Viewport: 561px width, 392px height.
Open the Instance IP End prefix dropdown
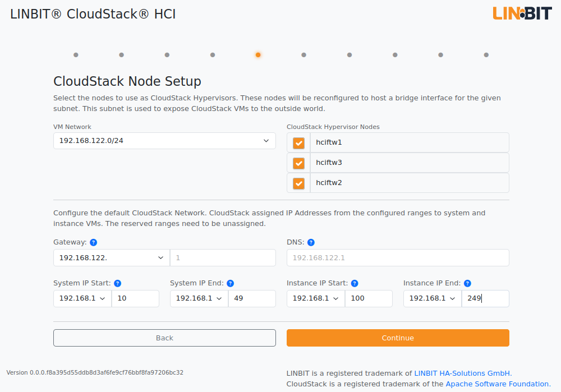coord(432,299)
